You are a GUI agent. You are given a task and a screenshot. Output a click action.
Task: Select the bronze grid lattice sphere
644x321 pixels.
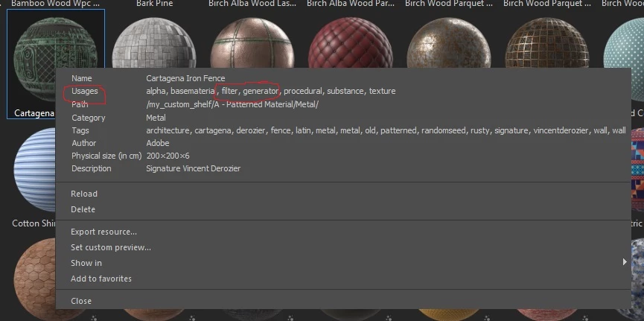547,42
